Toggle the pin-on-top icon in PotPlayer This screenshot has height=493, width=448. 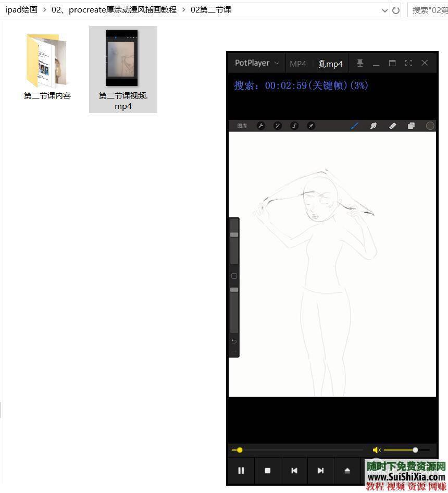click(360, 63)
